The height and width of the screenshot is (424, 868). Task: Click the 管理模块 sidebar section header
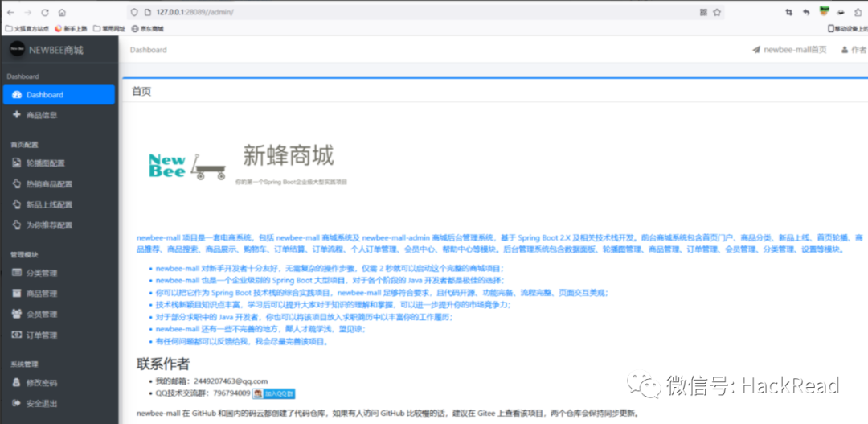pos(24,255)
